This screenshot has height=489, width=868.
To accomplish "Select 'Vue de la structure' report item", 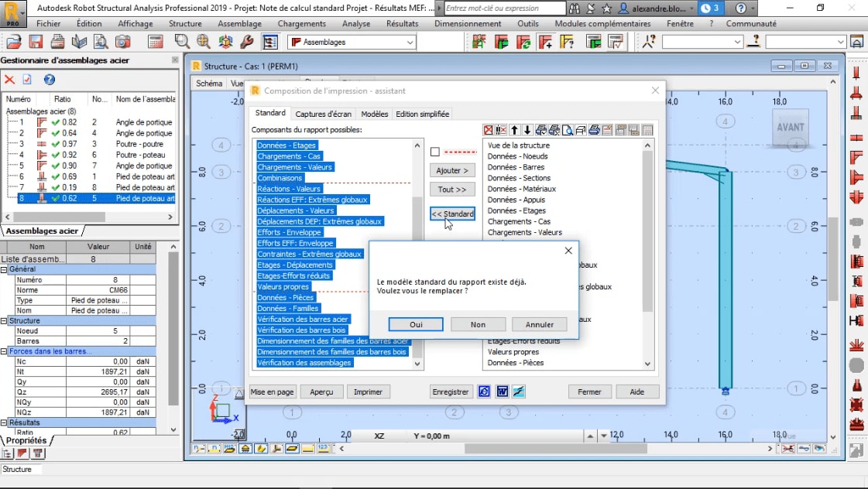I will tap(519, 145).
